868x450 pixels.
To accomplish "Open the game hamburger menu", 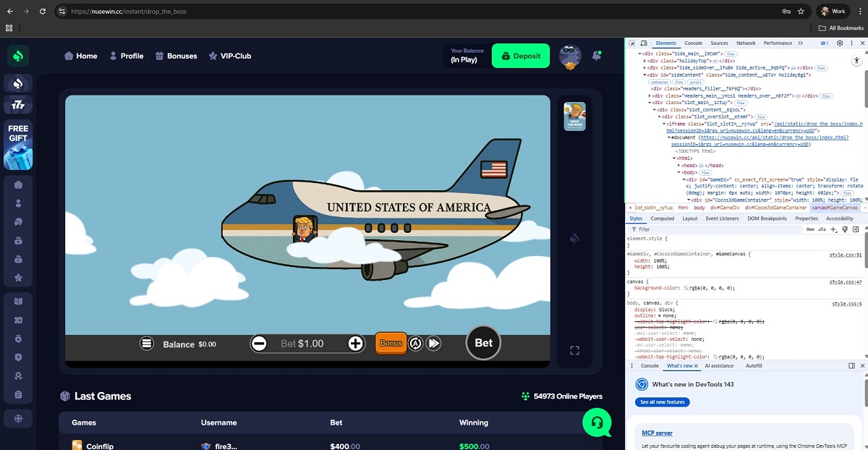I will 147,344.
